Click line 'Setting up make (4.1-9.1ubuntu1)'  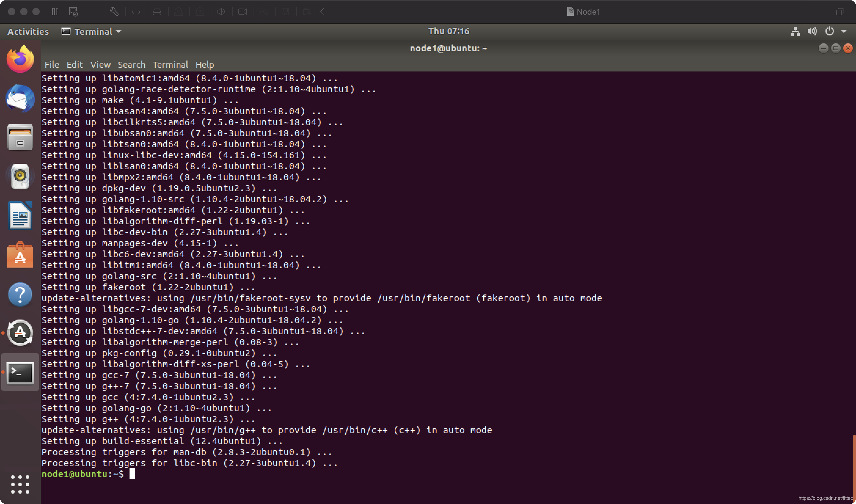pyautogui.click(x=140, y=100)
